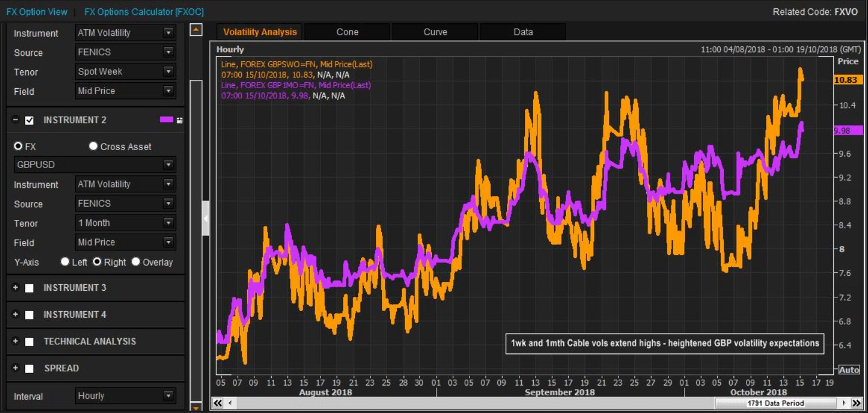Image resolution: width=868 pixels, height=413 pixels.
Task: Click the purple Instrument 2 color swatch
Action: (166, 120)
